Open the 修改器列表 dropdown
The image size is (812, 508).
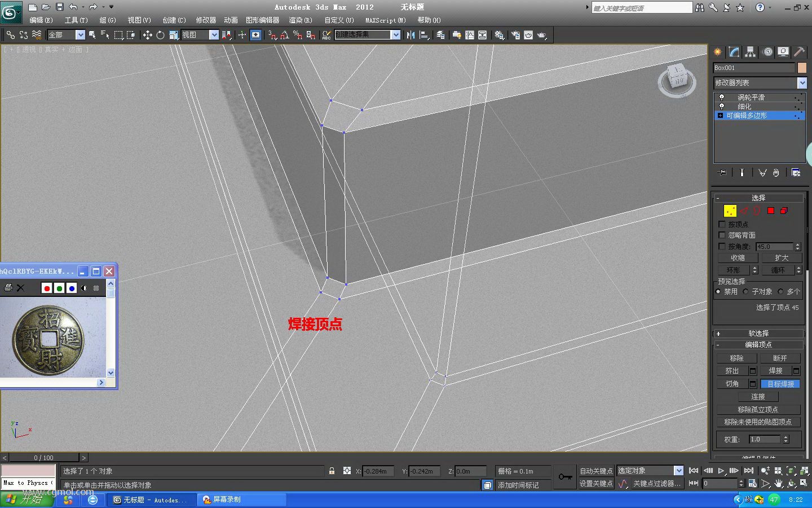coord(760,83)
